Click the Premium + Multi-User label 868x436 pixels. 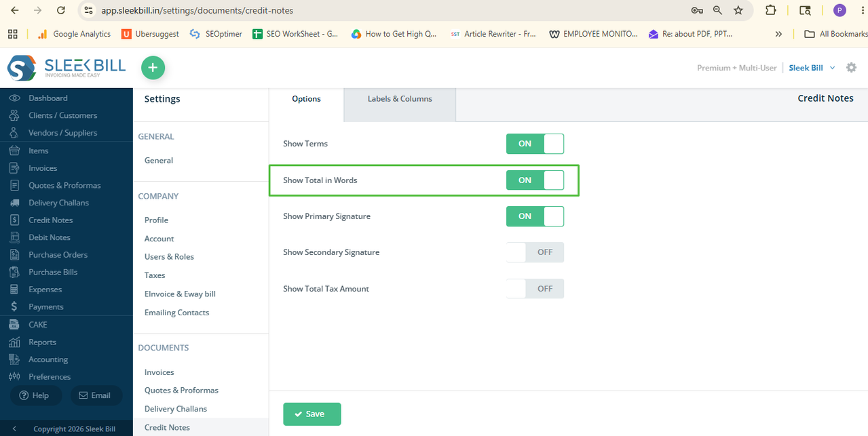click(x=736, y=68)
